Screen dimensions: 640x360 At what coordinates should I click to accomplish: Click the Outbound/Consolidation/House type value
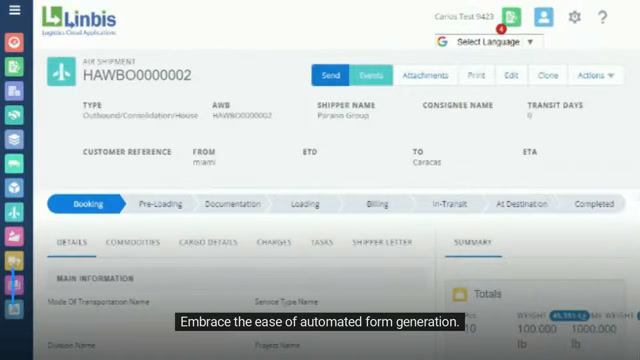tap(140, 116)
